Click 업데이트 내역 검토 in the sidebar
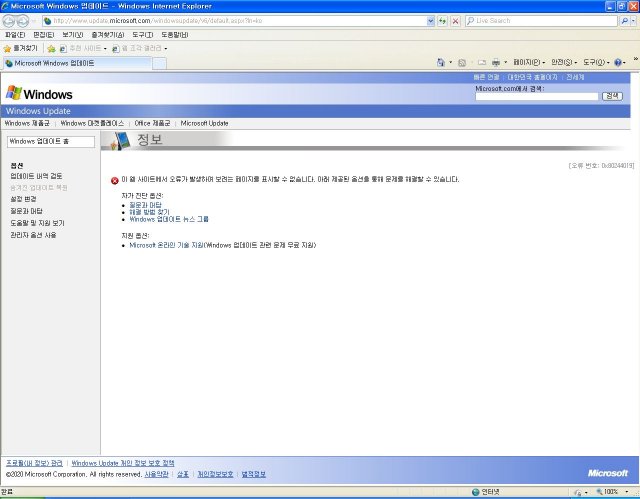 36,176
